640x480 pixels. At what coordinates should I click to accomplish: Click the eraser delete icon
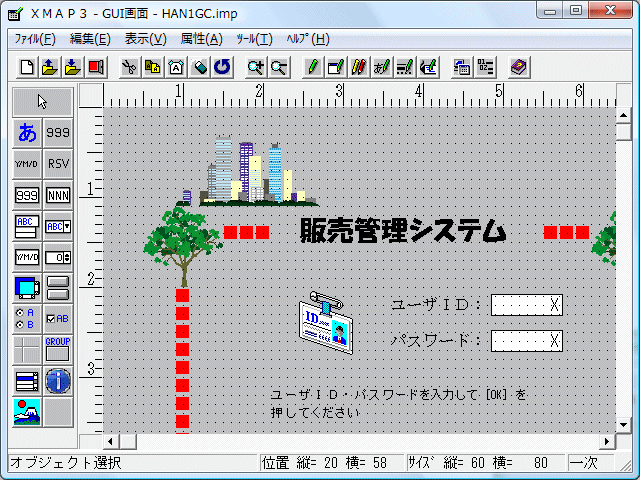point(199,67)
